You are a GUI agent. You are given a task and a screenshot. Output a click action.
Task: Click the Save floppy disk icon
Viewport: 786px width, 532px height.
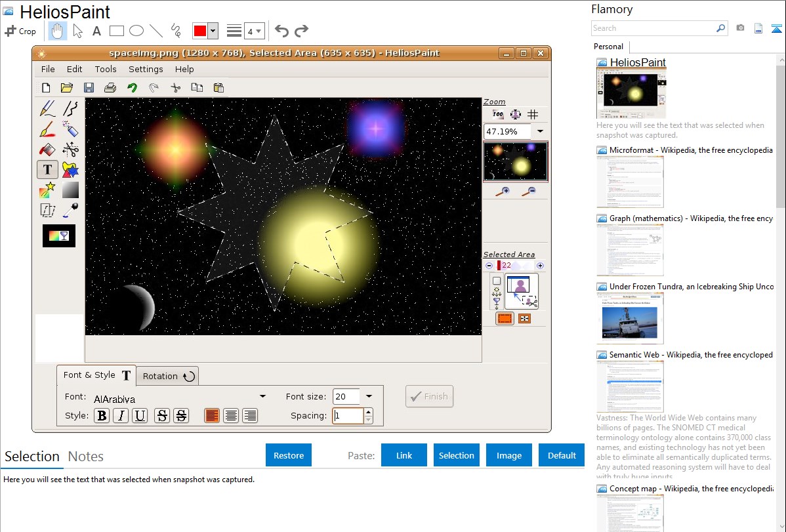pos(89,88)
